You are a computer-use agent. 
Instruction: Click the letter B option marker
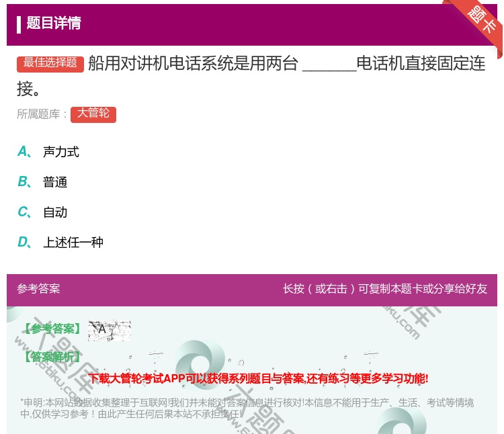tap(24, 181)
